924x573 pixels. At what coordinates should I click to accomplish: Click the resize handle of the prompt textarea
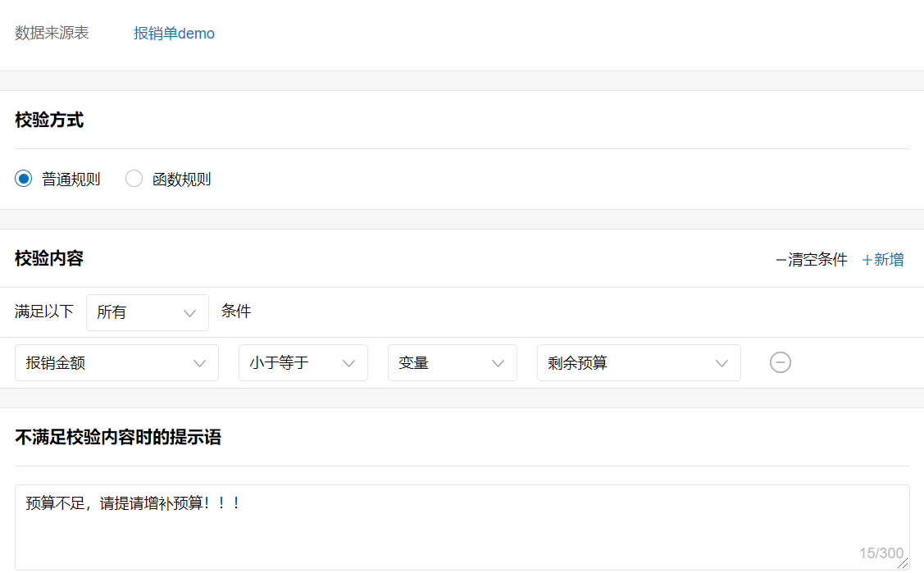coord(903,563)
